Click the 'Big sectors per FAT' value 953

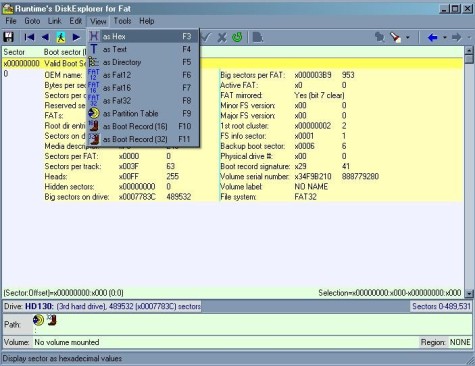pyautogui.click(x=348, y=75)
